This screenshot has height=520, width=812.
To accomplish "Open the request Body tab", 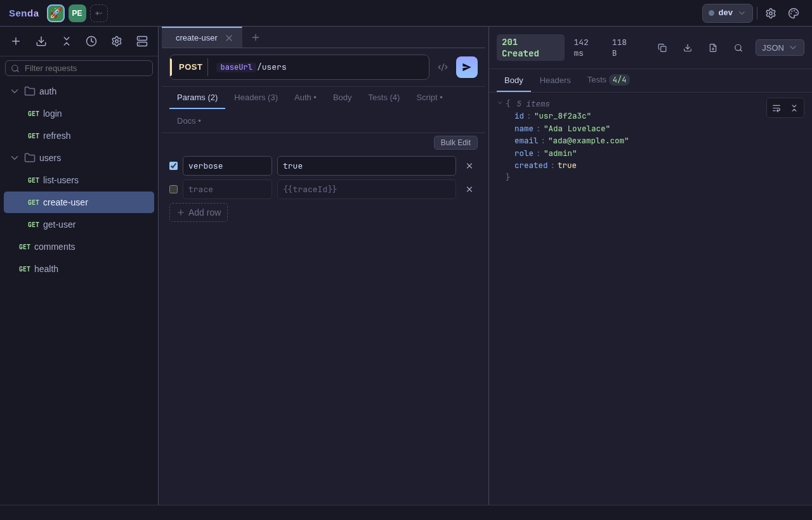I will 342,98.
